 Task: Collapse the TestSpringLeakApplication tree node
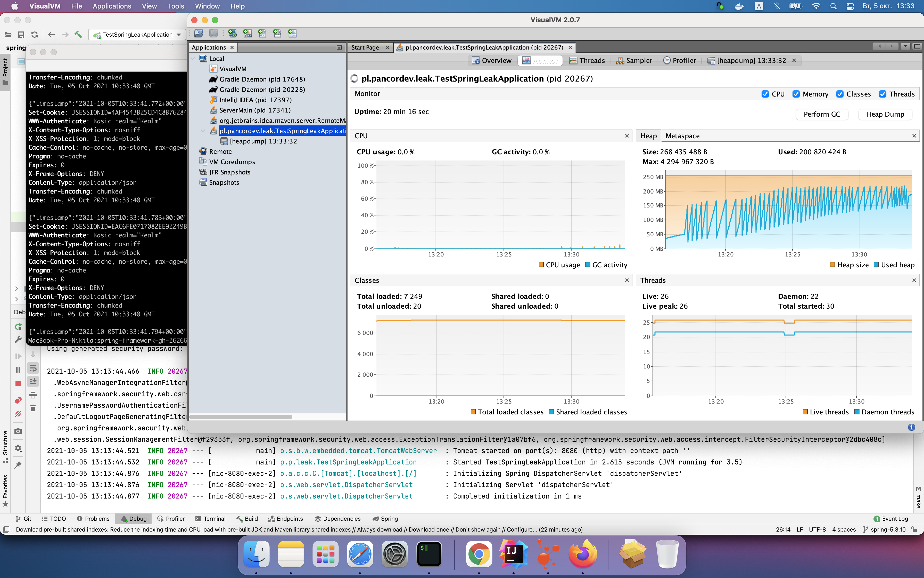click(x=203, y=131)
